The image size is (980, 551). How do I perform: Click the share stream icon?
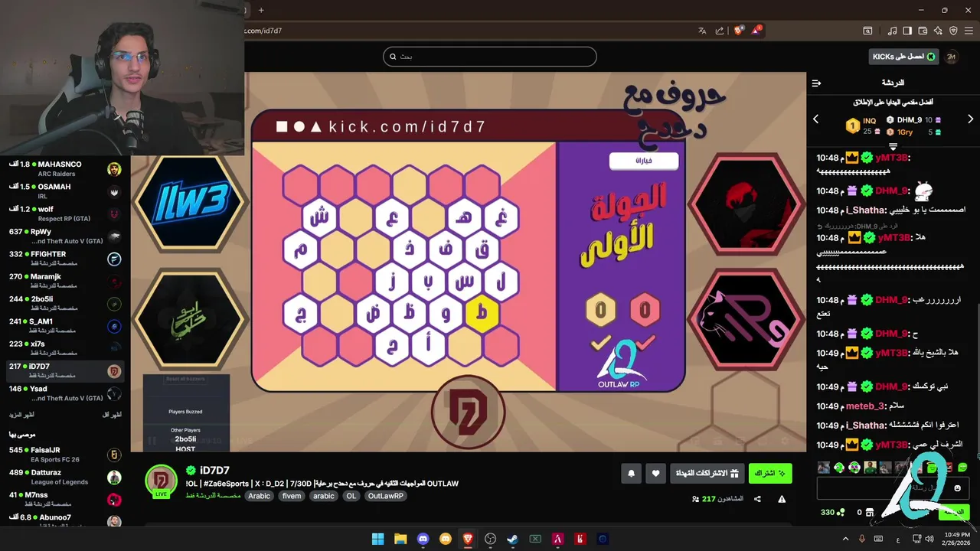(757, 499)
